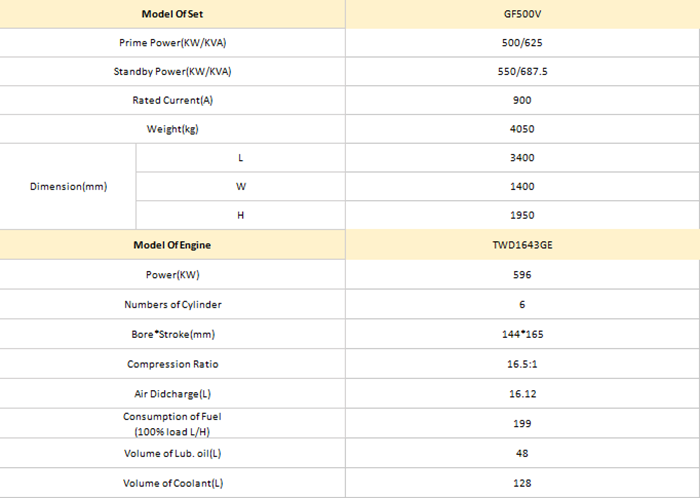Click the Volume of Coolant(L) value 128
This screenshot has height=498, width=700.
pyautogui.click(x=522, y=483)
